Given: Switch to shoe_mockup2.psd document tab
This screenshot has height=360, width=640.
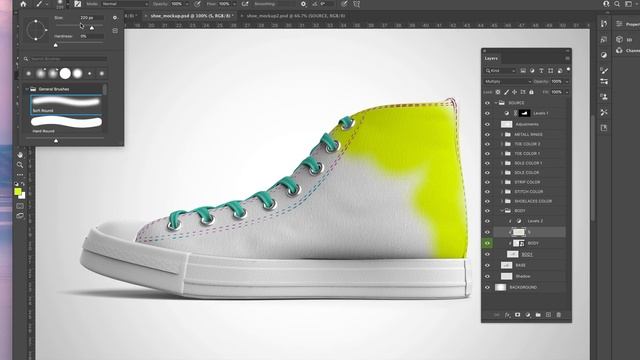Looking at the screenshot, I should tap(295, 16).
